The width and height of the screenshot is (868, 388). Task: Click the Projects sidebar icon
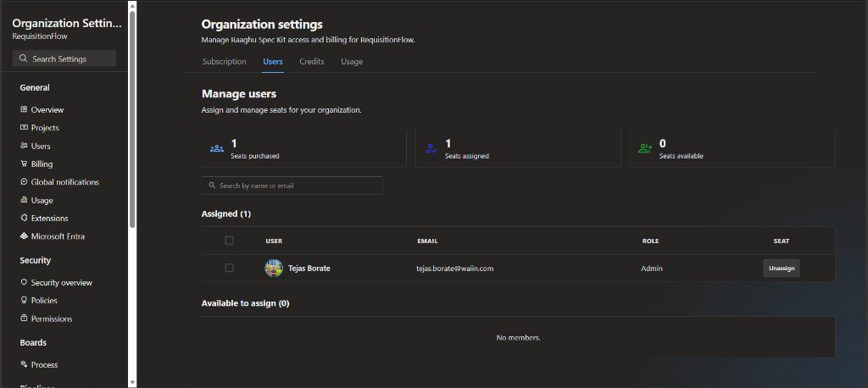coord(24,127)
